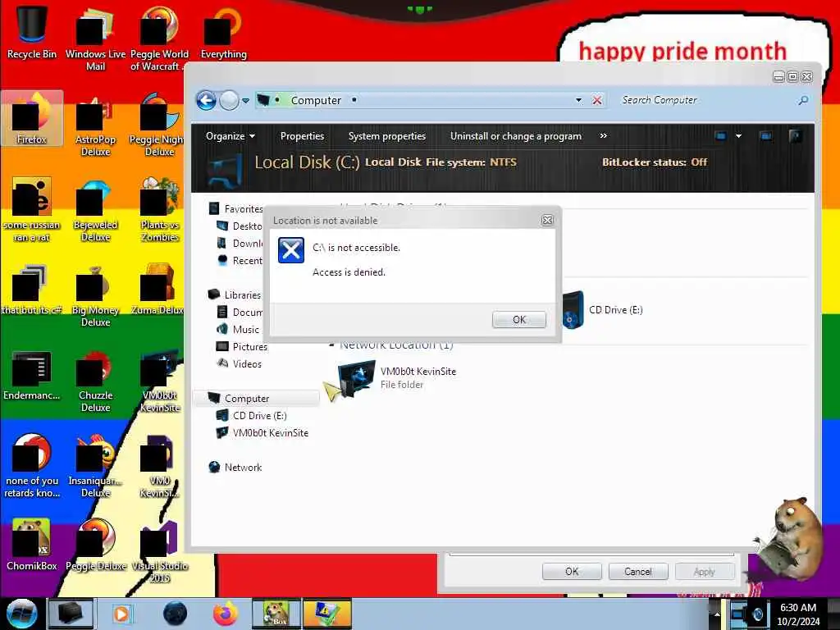Click the Back navigation arrow in Explorer
This screenshot has width=840, height=630.
pos(206,100)
